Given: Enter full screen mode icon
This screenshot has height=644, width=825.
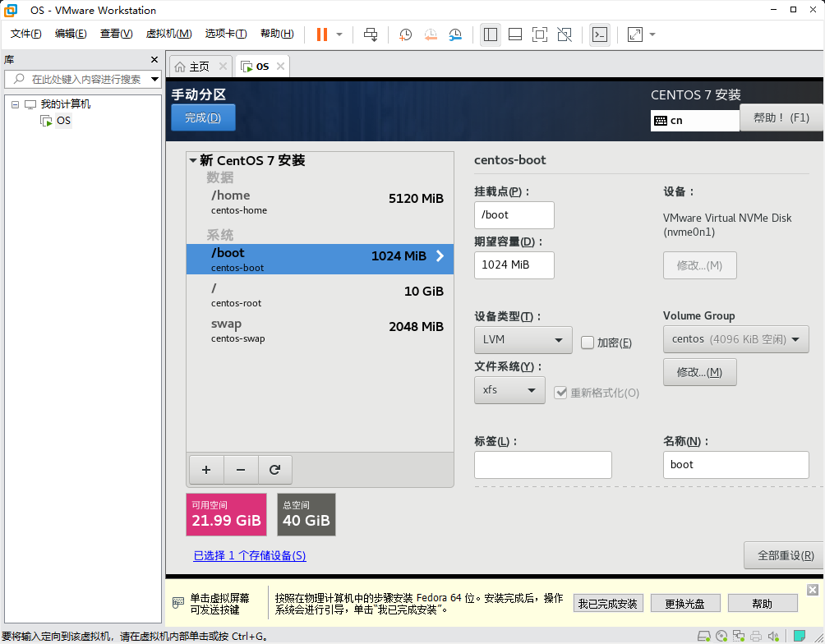Looking at the screenshot, I should click(540, 34).
